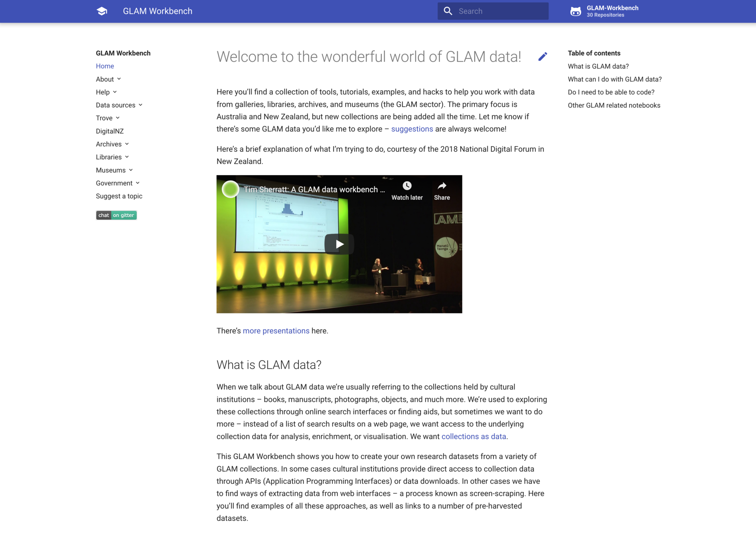Click the video channel avatar circle

[231, 189]
